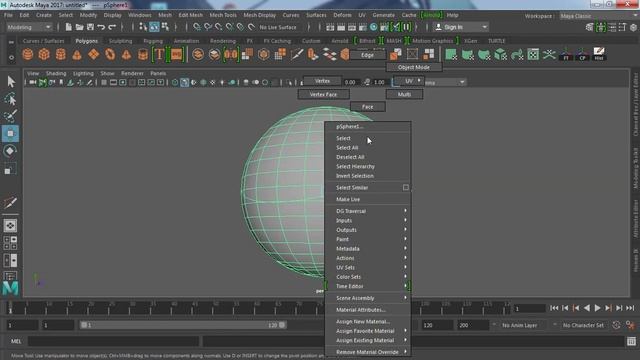Open the No Character Set dropdown
The height and width of the screenshot is (360, 640).
coord(583,325)
